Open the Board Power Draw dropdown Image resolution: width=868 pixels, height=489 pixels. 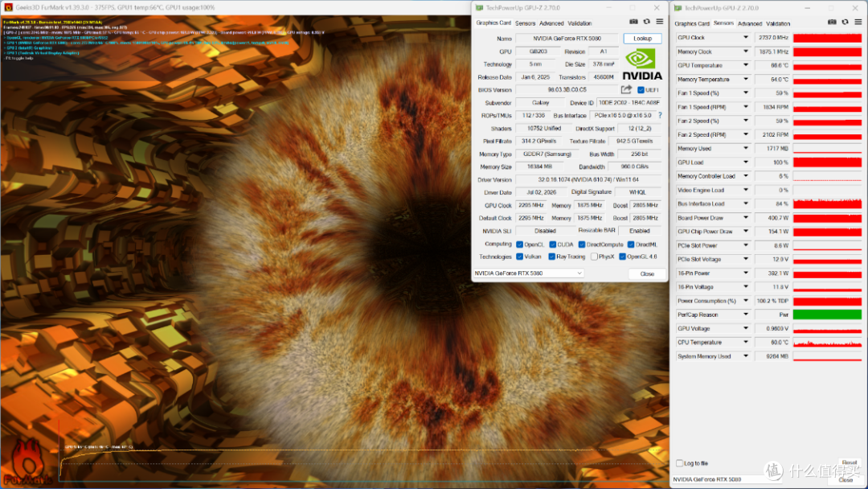(746, 218)
